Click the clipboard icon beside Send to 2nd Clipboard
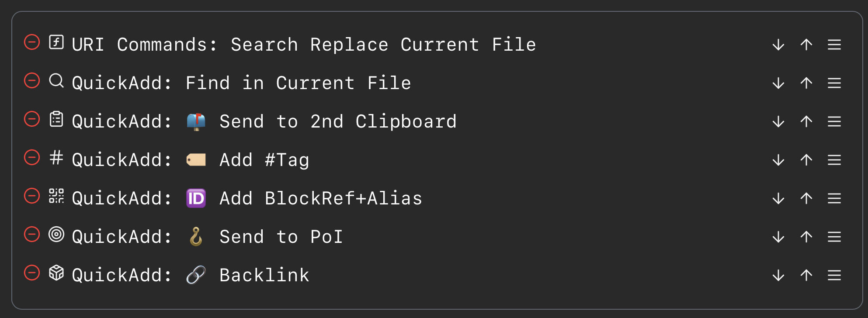 (x=56, y=121)
